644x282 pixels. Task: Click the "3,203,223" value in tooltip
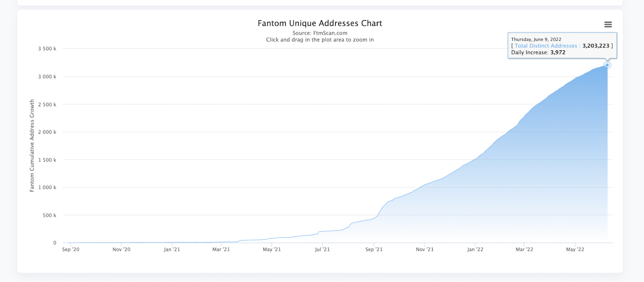596,46
